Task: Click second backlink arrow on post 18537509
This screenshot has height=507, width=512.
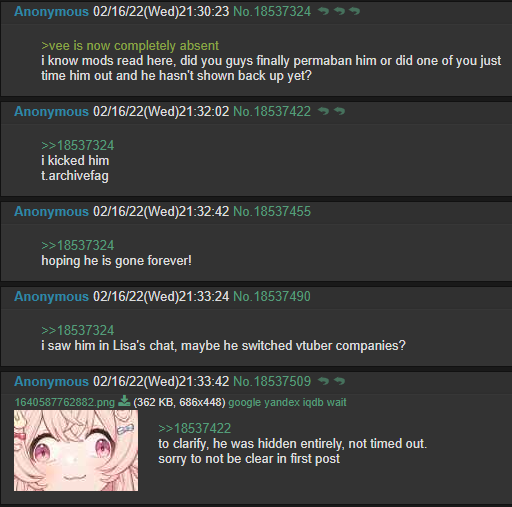Action: click(339, 381)
